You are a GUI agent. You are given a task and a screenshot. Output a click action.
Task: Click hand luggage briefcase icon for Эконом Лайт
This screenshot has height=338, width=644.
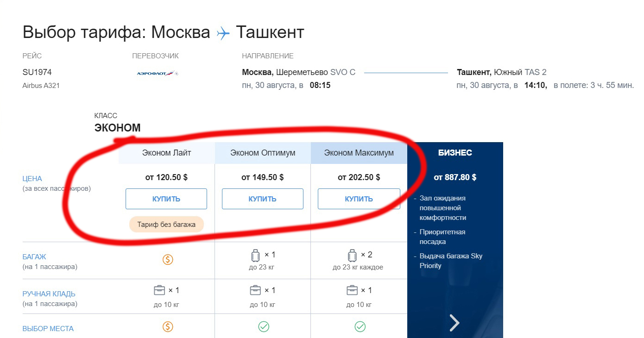(159, 290)
